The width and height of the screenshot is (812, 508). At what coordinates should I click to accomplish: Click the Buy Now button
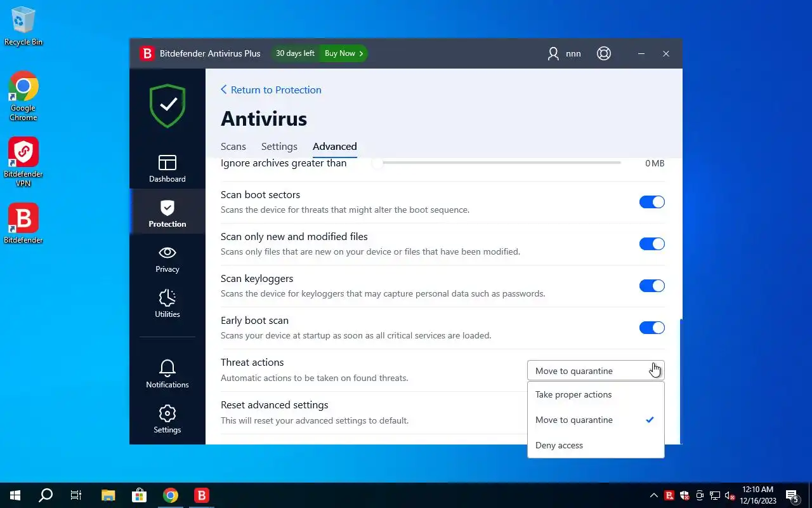344,53
